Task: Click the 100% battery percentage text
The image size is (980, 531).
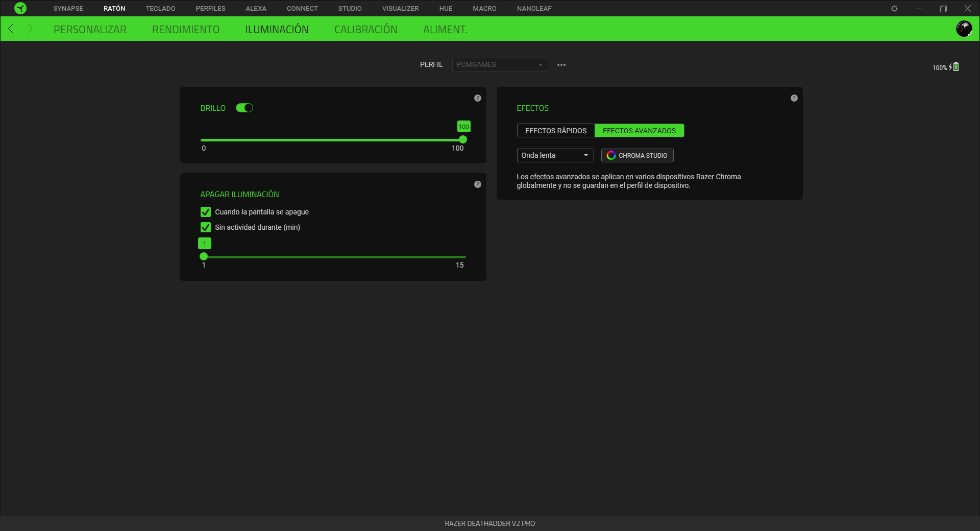Action: tap(940, 67)
